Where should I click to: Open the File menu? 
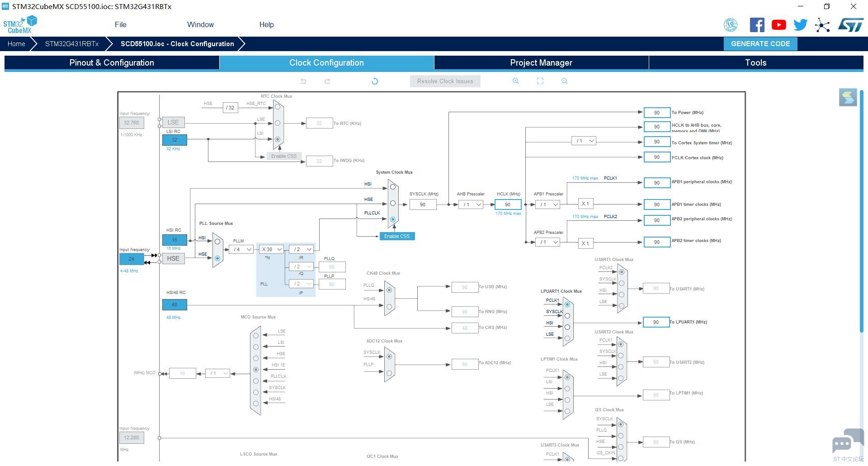coord(121,25)
